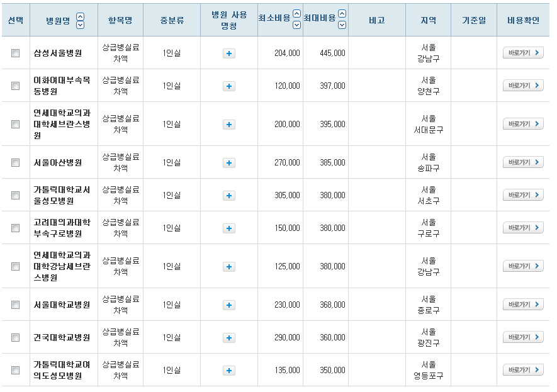Open the 서울대학교병원 hospital name link

(x=62, y=305)
